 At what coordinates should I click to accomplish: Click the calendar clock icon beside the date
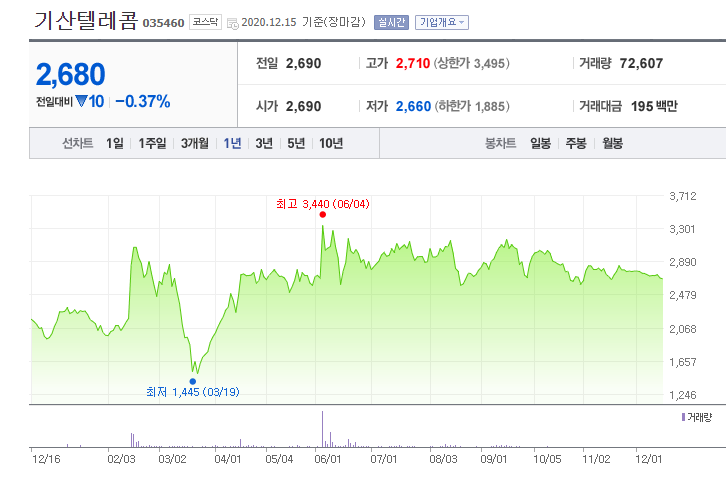[x=232, y=23]
